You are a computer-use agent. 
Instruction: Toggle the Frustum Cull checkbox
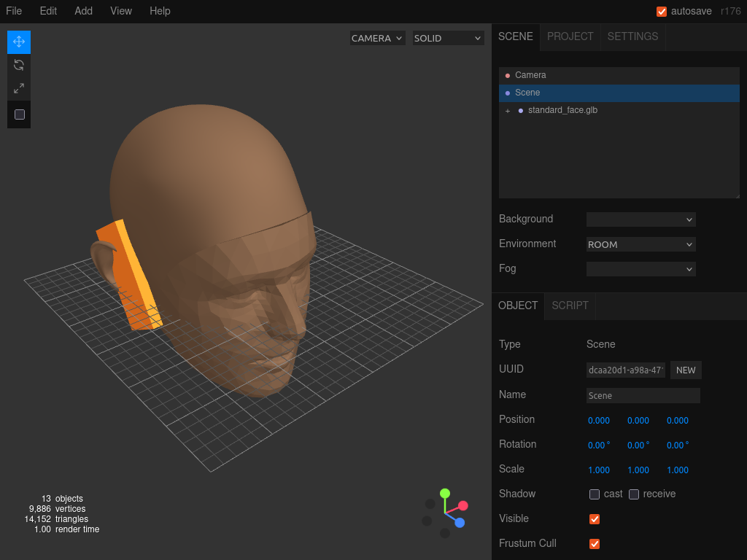coord(594,544)
